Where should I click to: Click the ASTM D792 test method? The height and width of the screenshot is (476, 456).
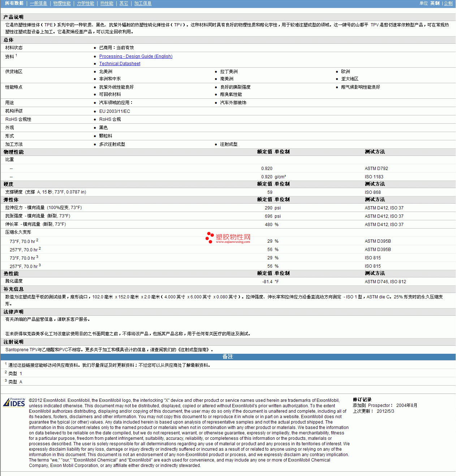(376, 169)
